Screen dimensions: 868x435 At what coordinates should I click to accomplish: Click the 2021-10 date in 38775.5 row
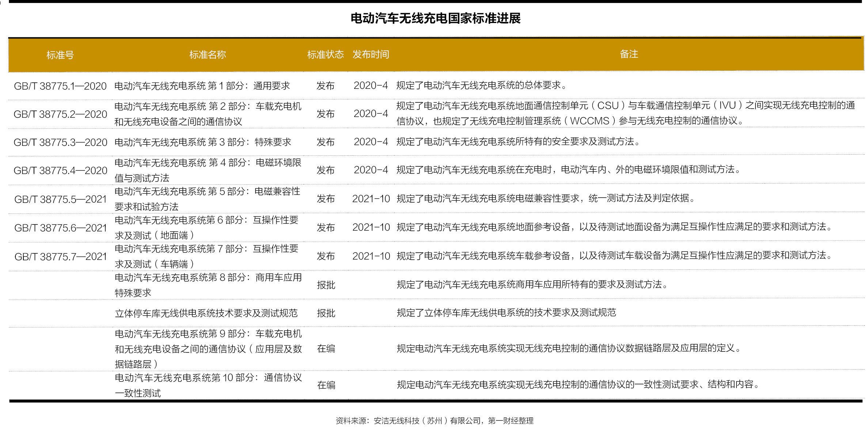pyautogui.click(x=371, y=199)
